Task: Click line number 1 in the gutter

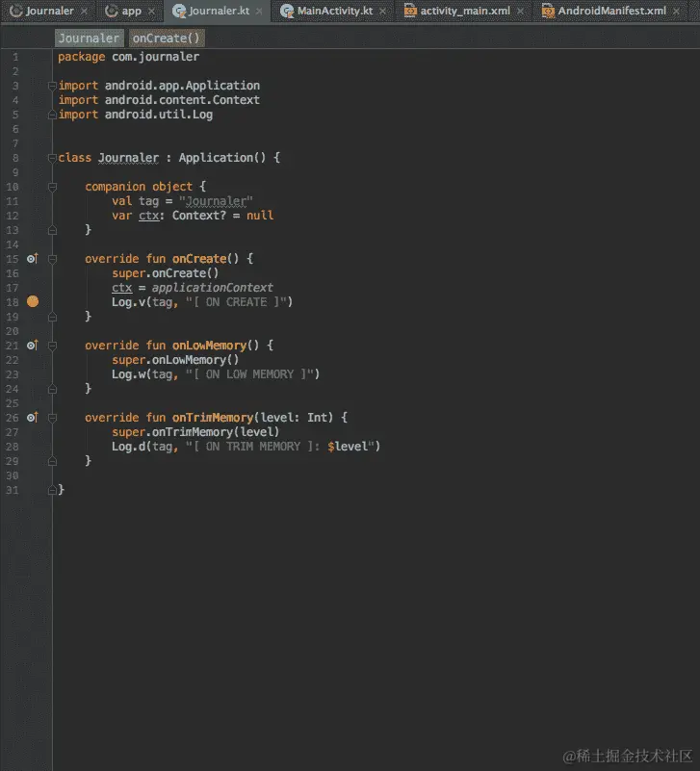Action: coord(15,57)
